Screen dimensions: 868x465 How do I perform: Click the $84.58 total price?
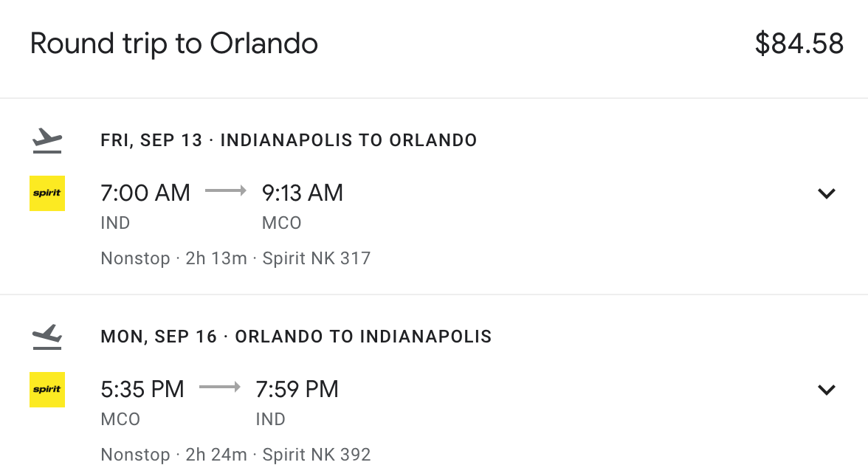tap(799, 44)
